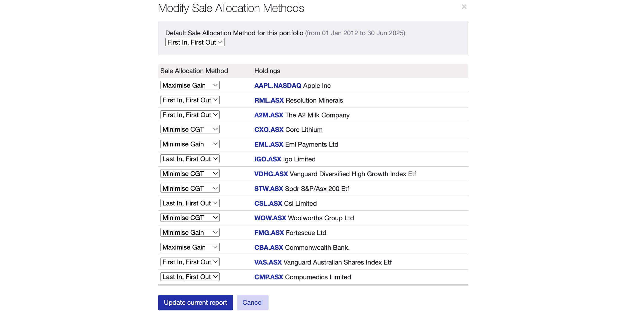Open the default sale allocation method dropdown
The width and height of the screenshot is (644, 313).
coord(195,42)
